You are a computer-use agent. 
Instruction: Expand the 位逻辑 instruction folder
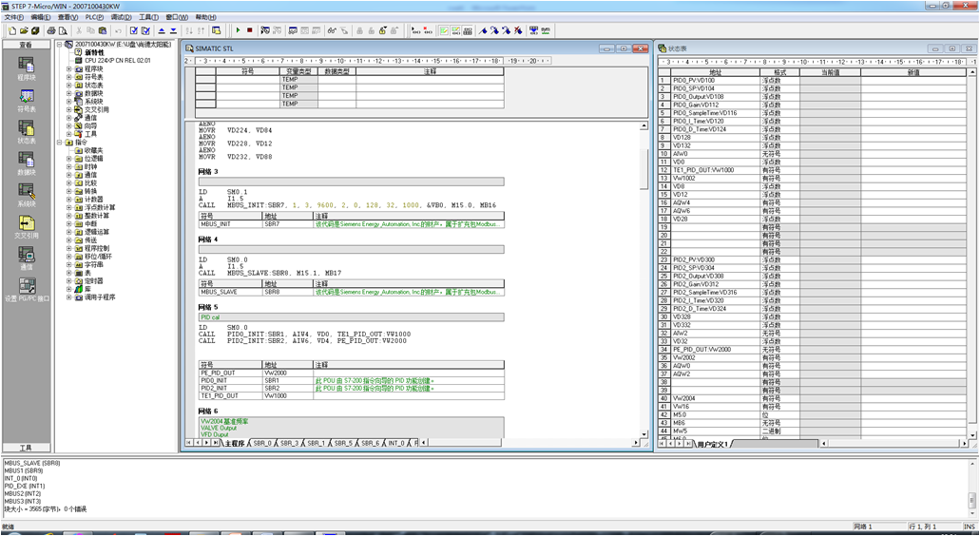point(69,159)
